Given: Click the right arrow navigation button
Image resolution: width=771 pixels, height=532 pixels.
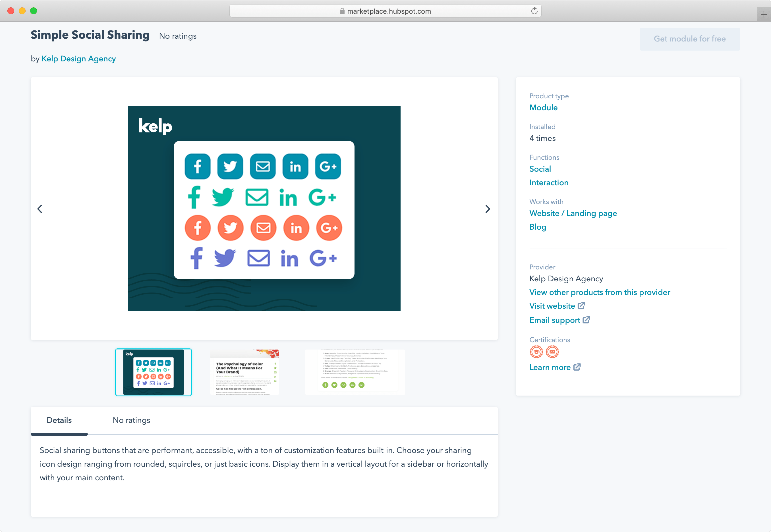Looking at the screenshot, I should (488, 209).
